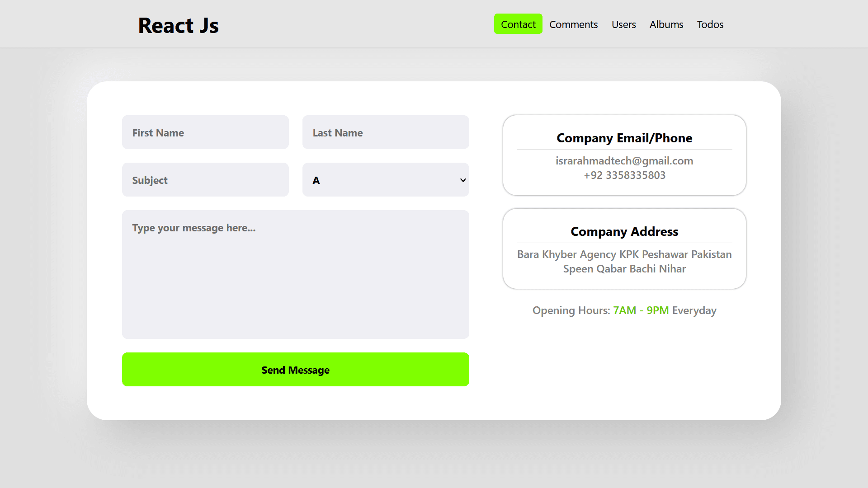Click the Send Message button
This screenshot has width=868, height=488.
[295, 369]
